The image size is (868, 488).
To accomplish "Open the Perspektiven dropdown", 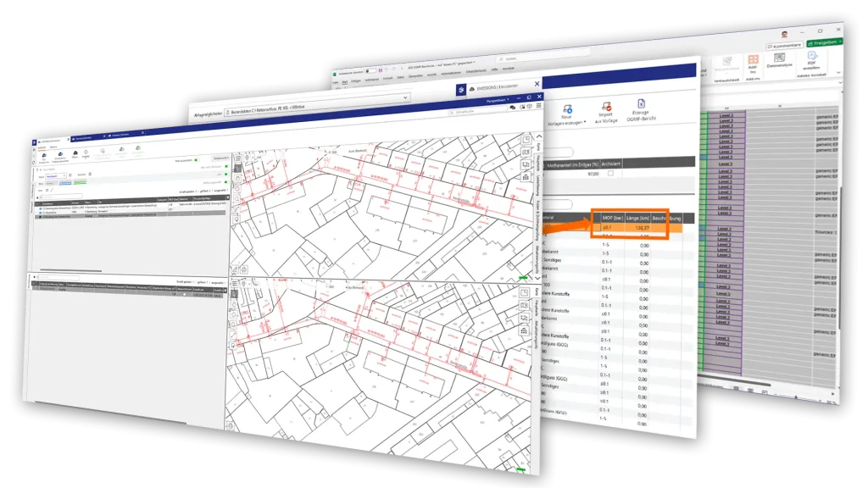I will [497, 100].
